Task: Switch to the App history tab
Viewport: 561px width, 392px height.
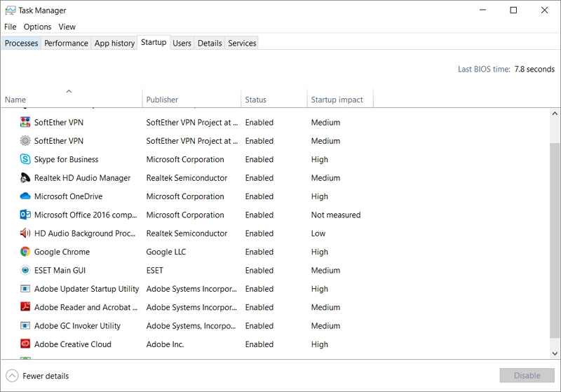Action: tap(114, 43)
